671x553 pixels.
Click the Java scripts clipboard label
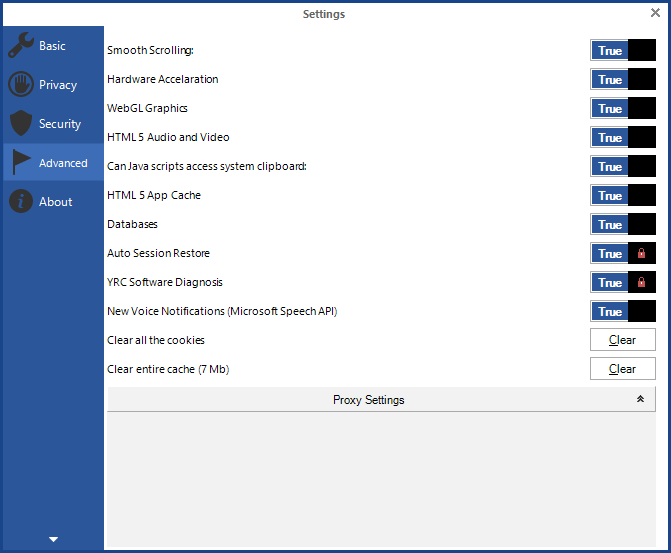(207, 166)
